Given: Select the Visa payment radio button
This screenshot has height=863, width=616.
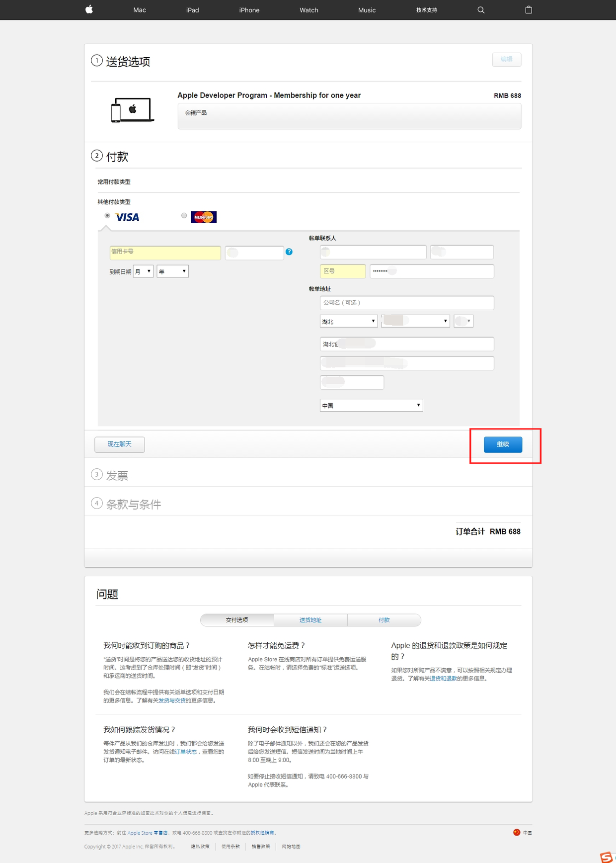Looking at the screenshot, I should pos(107,216).
